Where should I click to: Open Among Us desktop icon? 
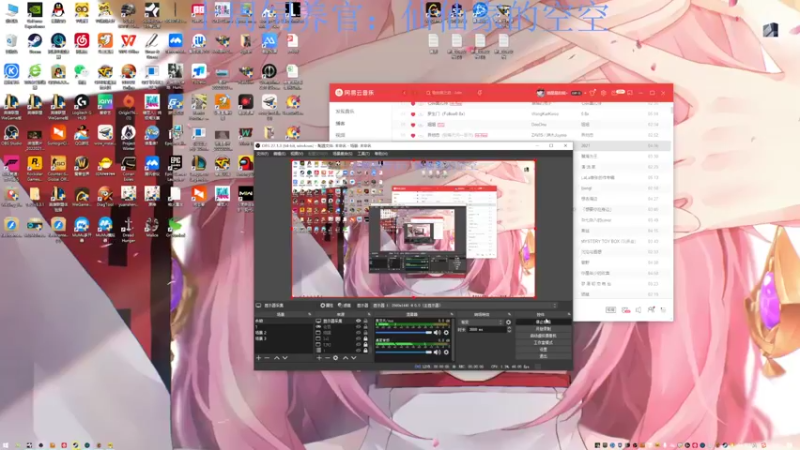pyautogui.click(x=245, y=166)
